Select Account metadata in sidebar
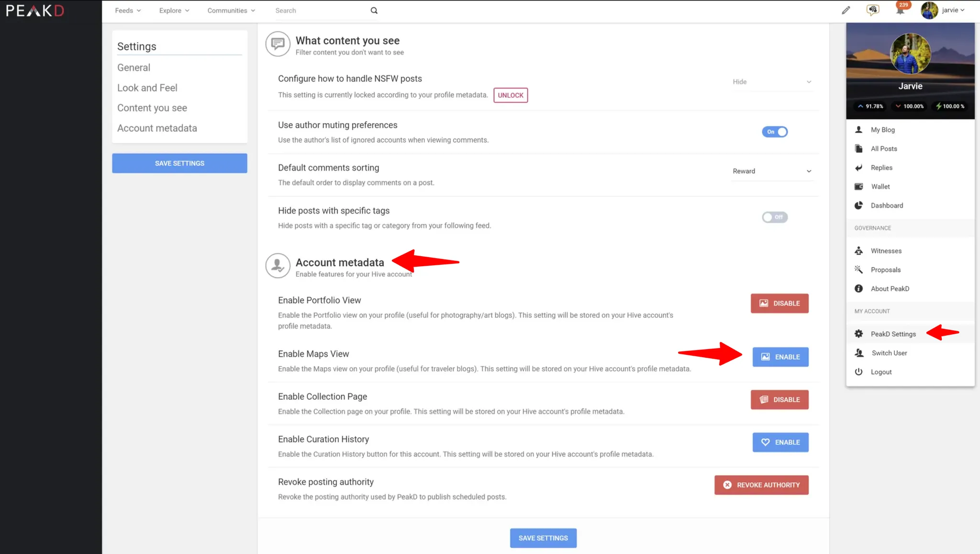 tap(157, 128)
